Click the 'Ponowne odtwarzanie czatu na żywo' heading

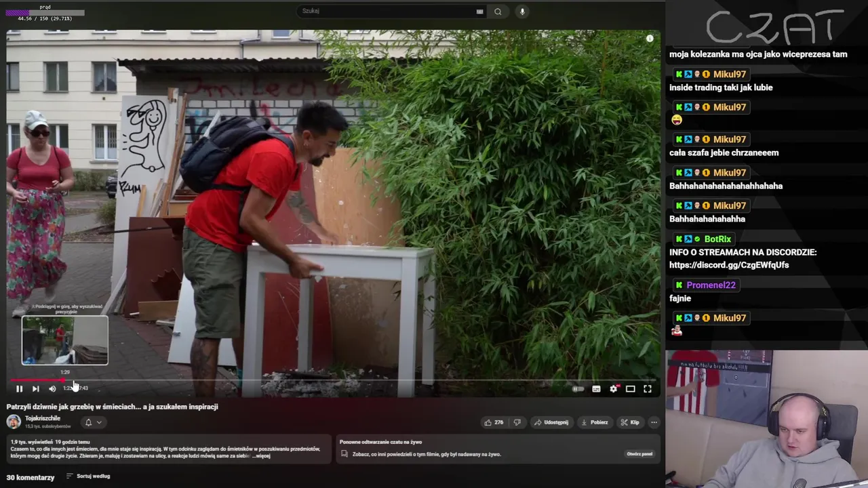[x=380, y=442]
